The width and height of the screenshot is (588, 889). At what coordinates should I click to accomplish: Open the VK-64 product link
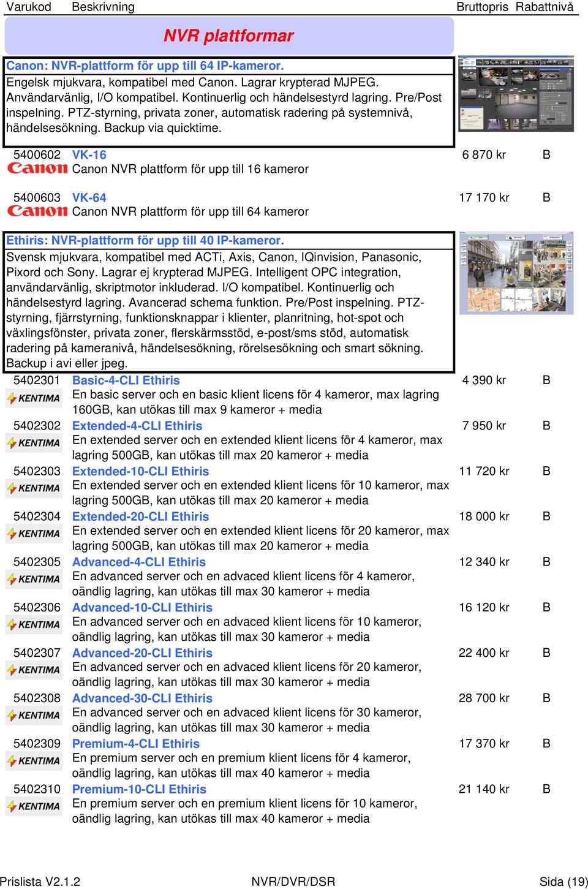tap(89, 198)
